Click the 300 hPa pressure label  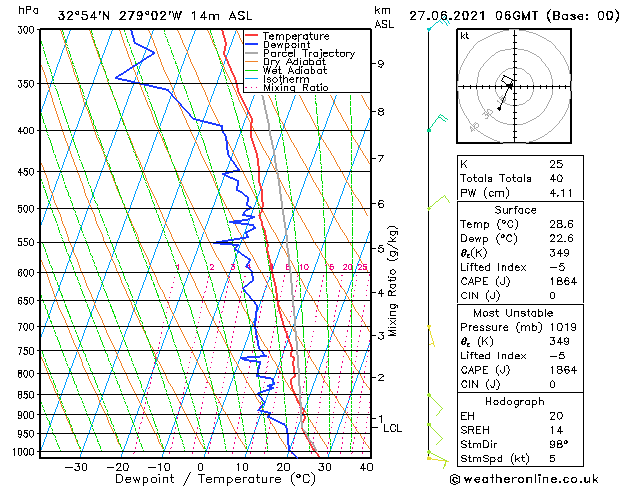point(28,30)
